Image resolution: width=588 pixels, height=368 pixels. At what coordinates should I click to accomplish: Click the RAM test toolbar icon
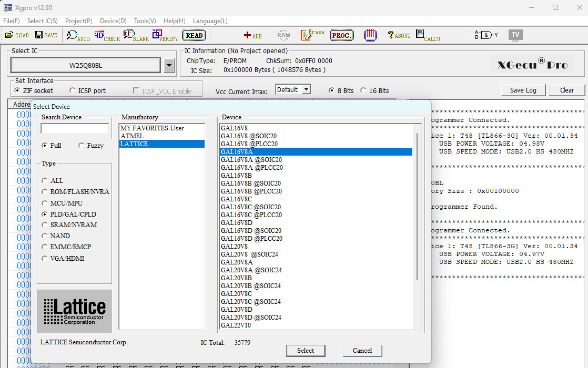click(x=284, y=35)
